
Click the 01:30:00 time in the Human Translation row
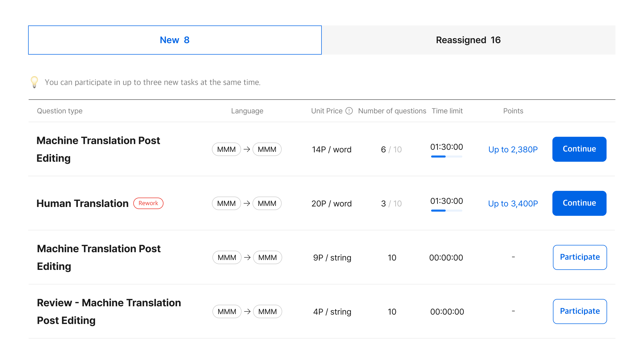(446, 201)
